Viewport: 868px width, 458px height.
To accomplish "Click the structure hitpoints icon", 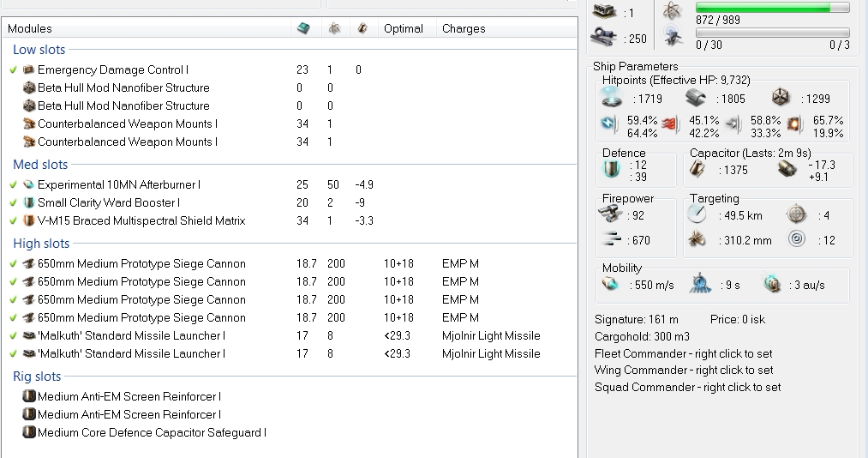I will click(x=780, y=97).
